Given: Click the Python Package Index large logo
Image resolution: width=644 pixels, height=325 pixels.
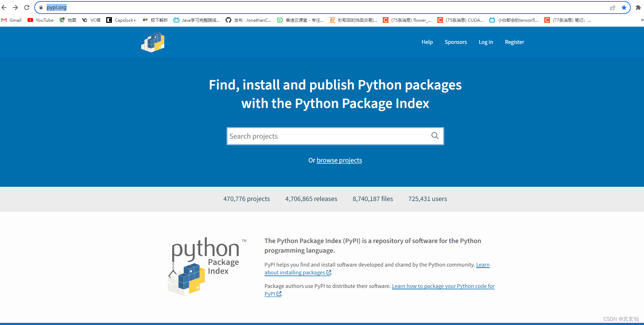Looking at the screenshot, I should (x=207, y=266).
